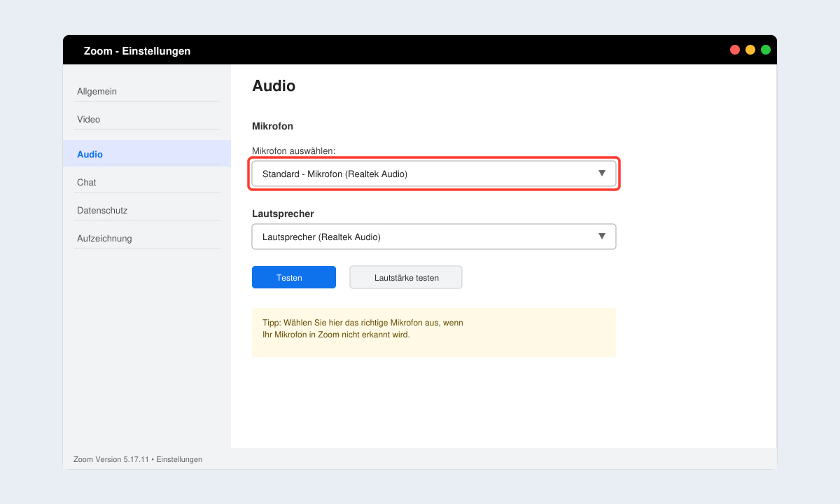Go to Datenschutz settings
840x504 pixels.
click(x=147, y=211)
